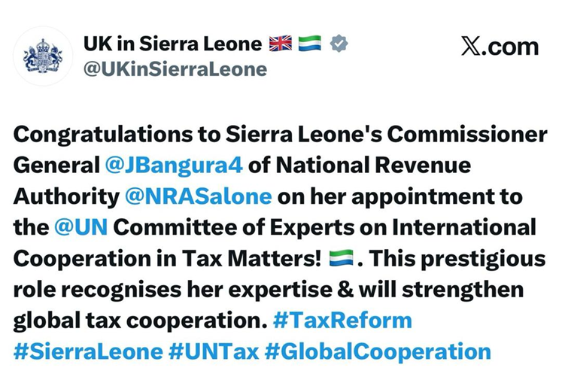Click the X.com logo
Screen dimensions: 562x392
click(x=500, y=47)
